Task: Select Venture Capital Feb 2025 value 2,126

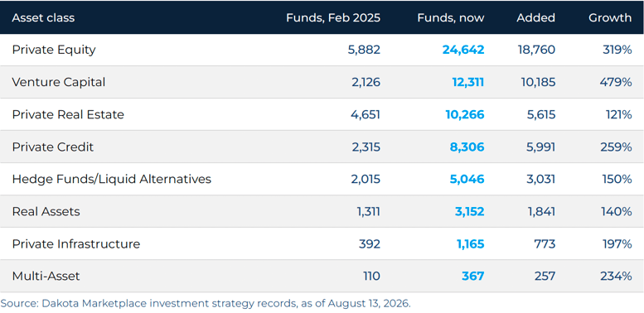Action: (366, 82)
